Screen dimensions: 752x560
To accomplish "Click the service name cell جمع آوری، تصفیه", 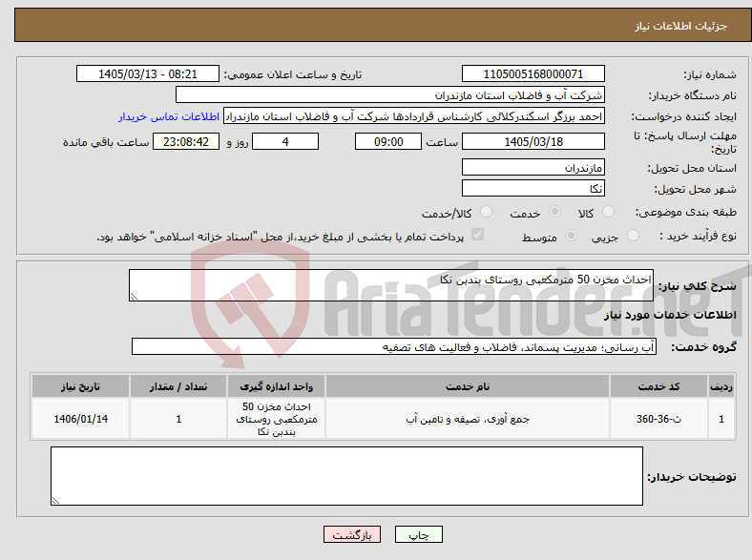I will [x=468, y=419].
